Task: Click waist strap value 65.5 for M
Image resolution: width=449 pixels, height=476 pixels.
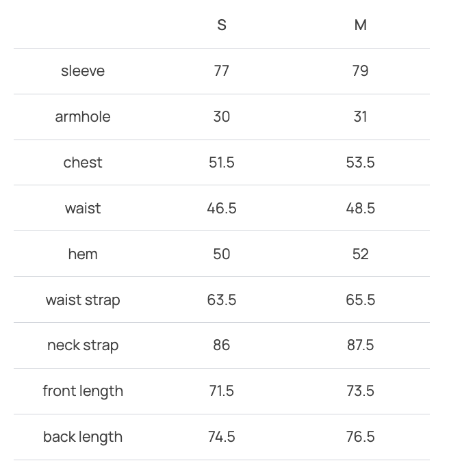Action: tap(361, 300)
